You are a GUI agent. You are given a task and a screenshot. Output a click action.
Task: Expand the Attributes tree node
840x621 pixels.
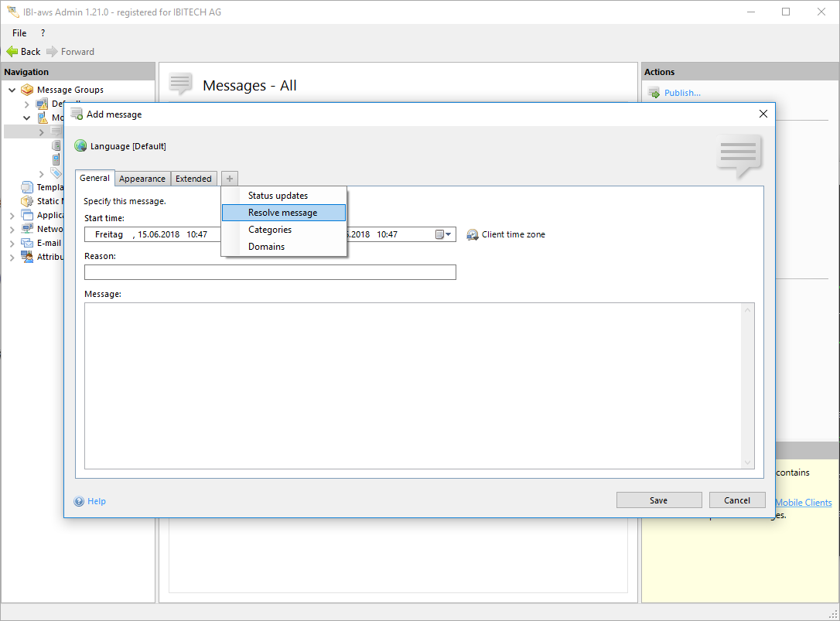click(12, 257)
